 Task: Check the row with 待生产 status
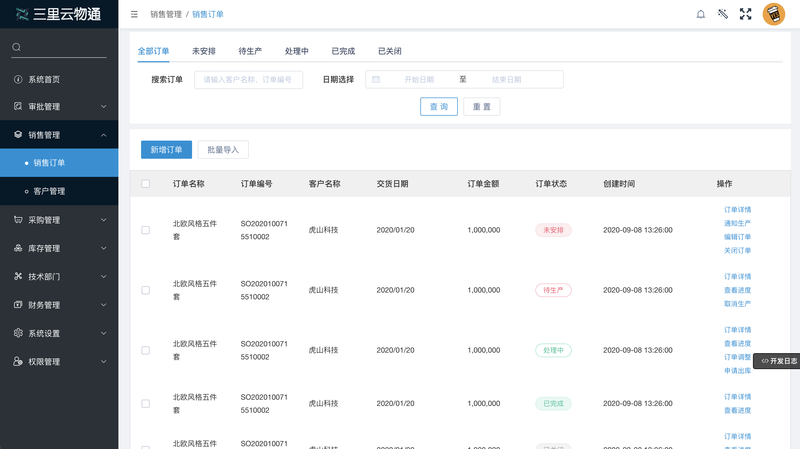tap(145, 290)
